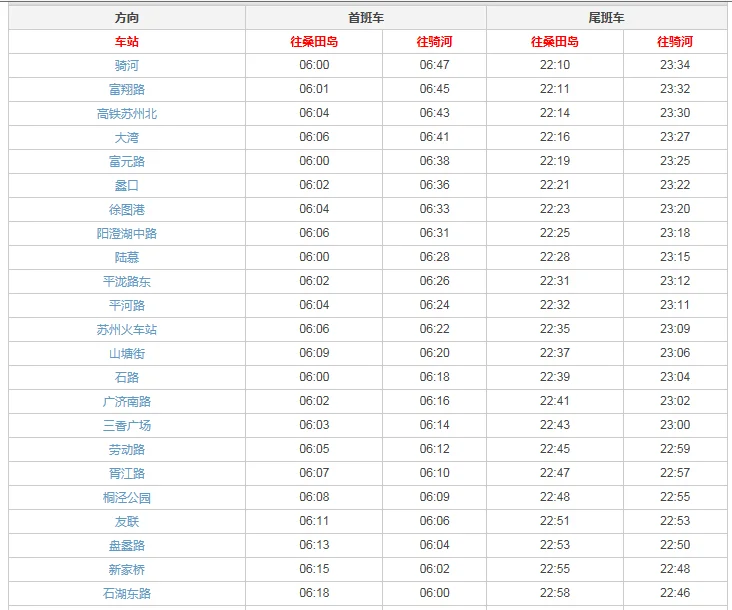Click 苏州火车站 station link
Image resolution: width=732 pixels, height=610 pixels.
pos(127,330)
